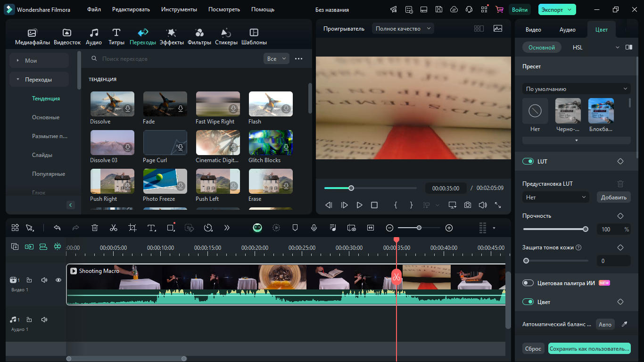Open the playback quality dropdown
This screenshot has width=644, height=362.
coord(403,29)
